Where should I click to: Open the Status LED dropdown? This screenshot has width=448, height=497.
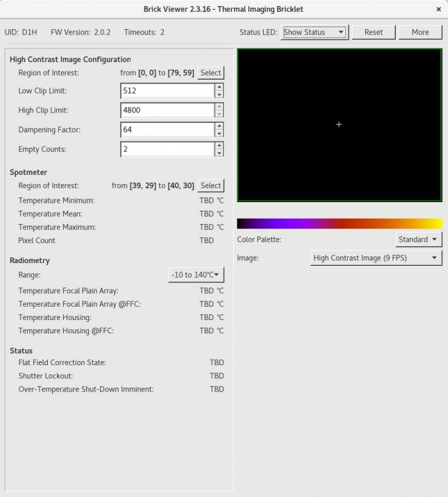pos(313,32)
